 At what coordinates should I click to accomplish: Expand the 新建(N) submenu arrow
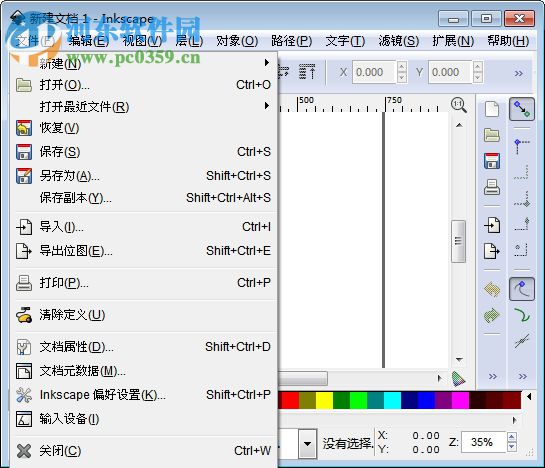point(267,63)
